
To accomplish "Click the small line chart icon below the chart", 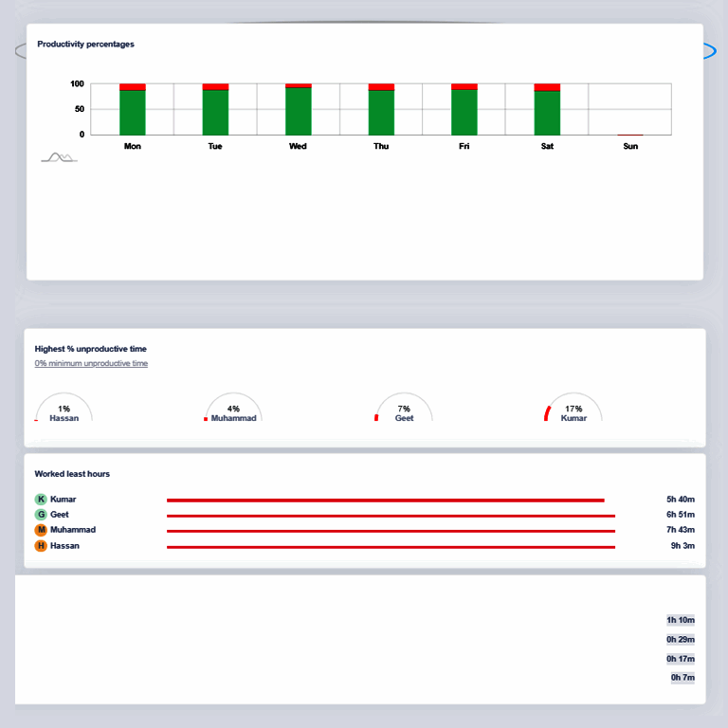I will point(60,157).
